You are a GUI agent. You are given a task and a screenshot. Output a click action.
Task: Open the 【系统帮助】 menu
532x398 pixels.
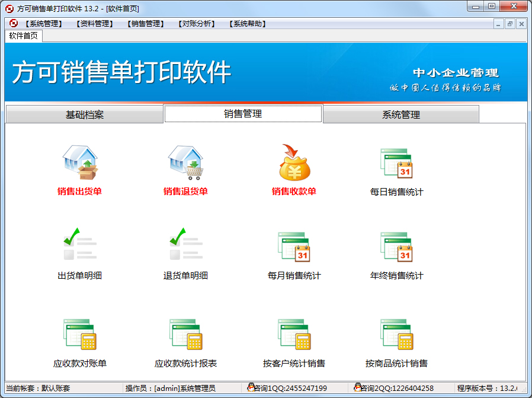tap(247, 24)
